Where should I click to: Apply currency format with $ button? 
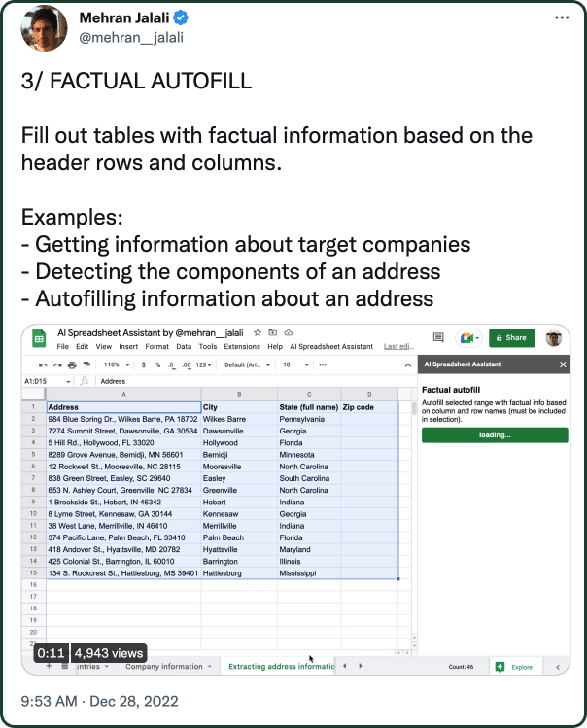[x=144, y=365]
